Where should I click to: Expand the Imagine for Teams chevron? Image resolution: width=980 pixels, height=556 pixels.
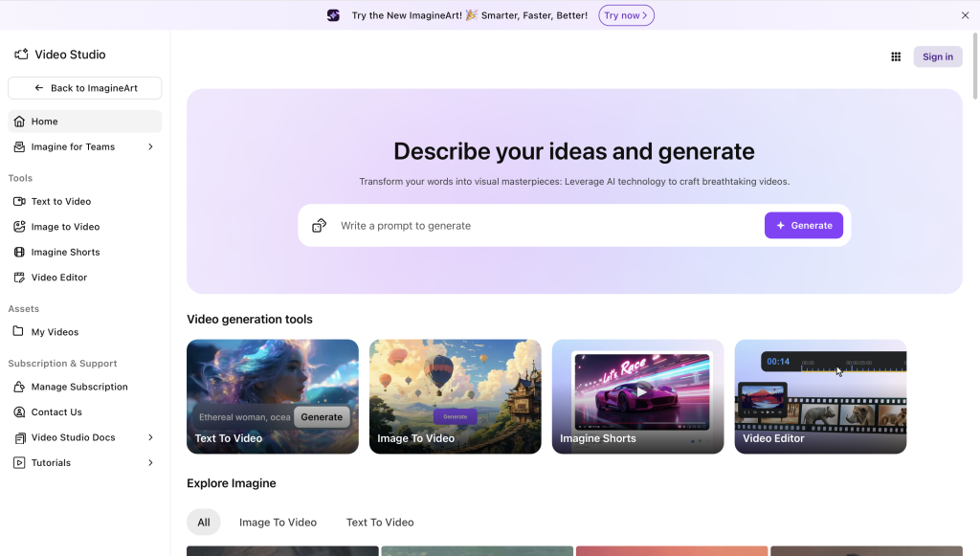(150, 146)
